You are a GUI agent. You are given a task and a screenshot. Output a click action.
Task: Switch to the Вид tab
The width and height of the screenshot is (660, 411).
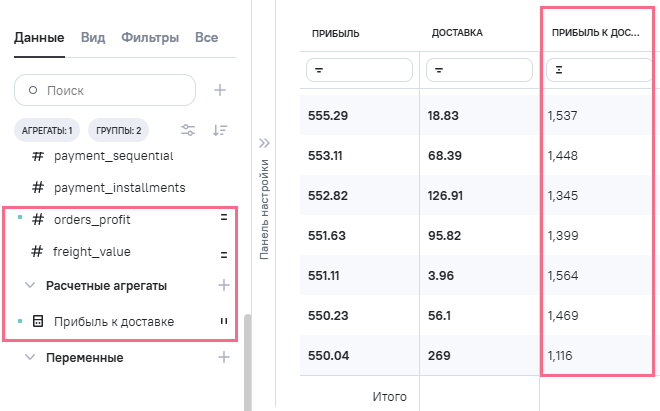click(x=92, y=38)
